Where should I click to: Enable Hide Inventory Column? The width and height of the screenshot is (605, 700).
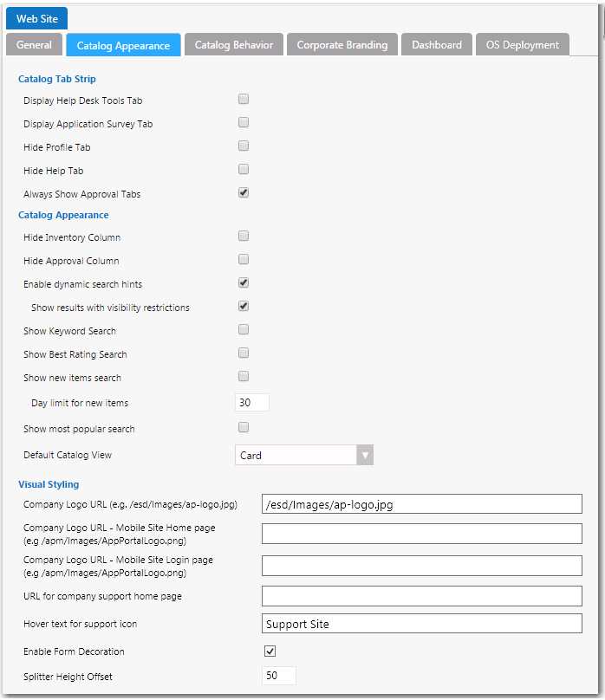tap(243, 235)
